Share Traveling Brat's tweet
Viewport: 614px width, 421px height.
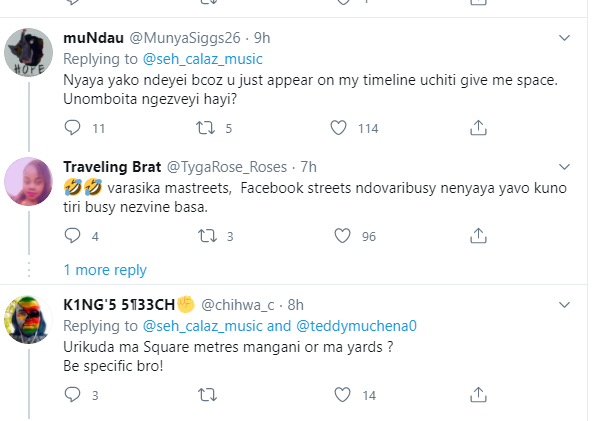point(478,236)
